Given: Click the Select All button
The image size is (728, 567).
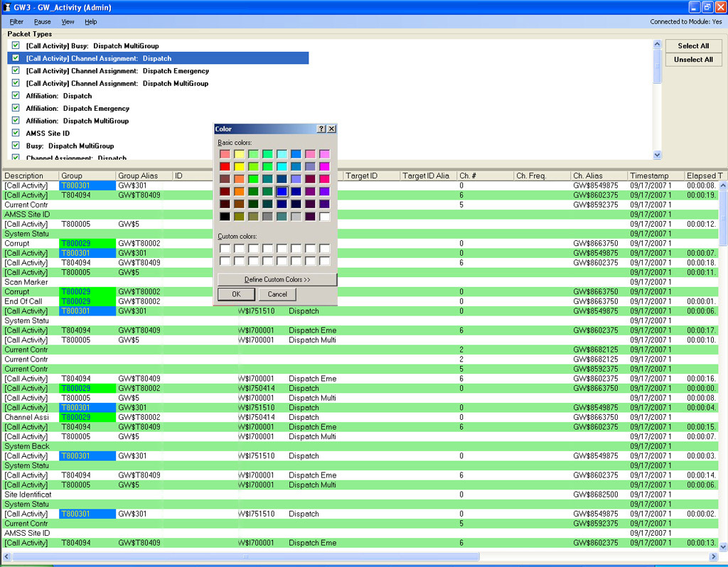Looking at the screenshot, I should pos(693,45).
